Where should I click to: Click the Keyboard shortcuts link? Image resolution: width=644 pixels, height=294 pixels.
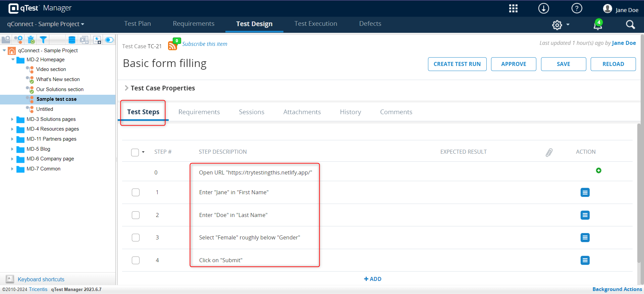(41, 279)
